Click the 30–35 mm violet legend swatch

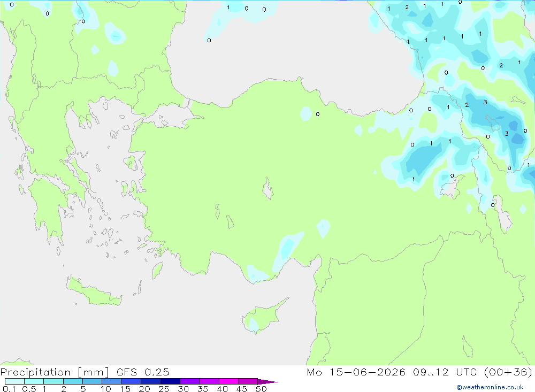pyautogui.click(x=189, y=381)
